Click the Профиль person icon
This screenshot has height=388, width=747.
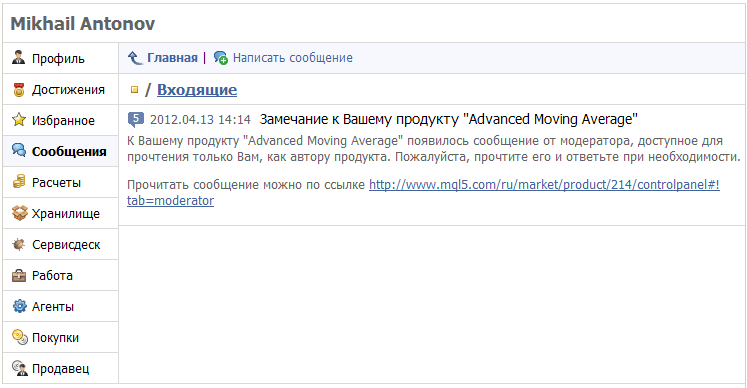(x=19, y=58)
